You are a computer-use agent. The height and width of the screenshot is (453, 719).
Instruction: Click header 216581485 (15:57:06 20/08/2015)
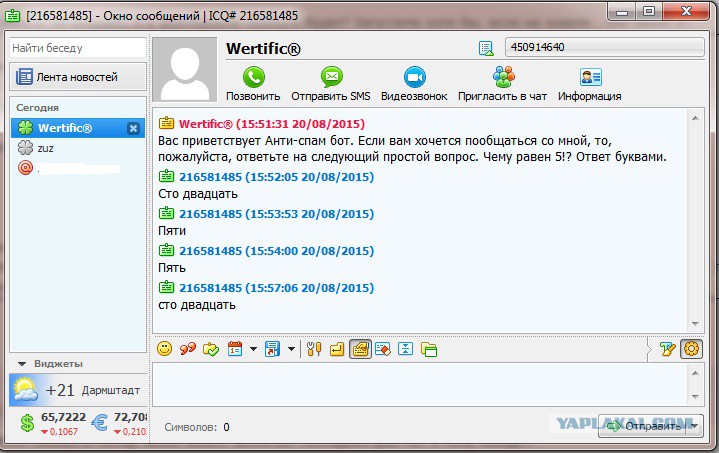point(277,288)
